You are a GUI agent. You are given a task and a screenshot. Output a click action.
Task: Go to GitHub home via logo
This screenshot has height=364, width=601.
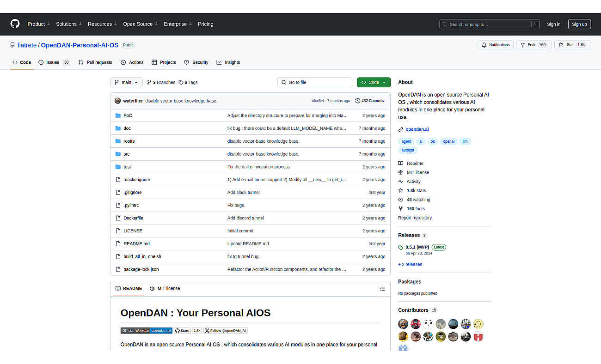(x=15, y=24)
